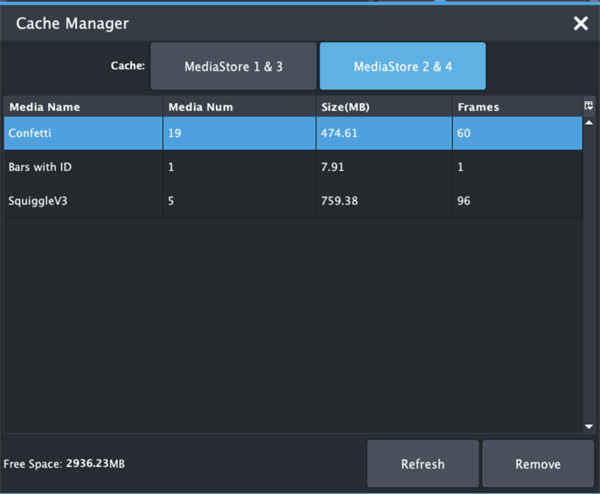Screen dimensions: 600x494
Task: Sort by Media Num column header
Action: pyautogui.click(x=239, y=106)
